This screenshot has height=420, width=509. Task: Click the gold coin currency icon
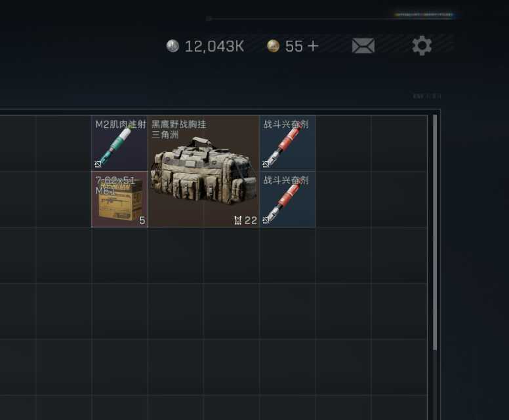pyautogui.click(x=273, y=46)
